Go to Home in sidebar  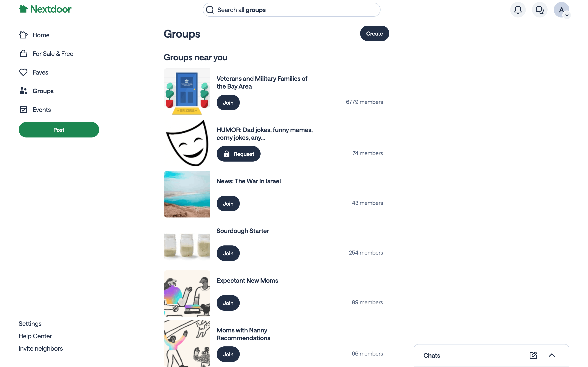click(41, 35)
